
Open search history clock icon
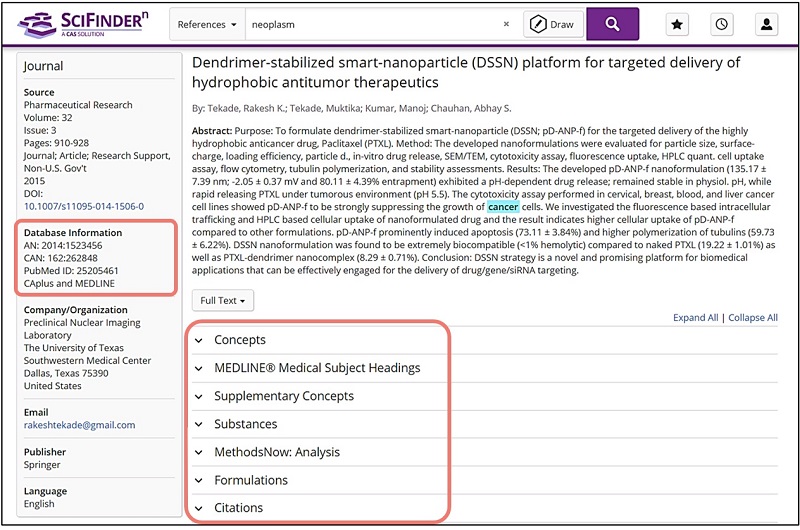click(x=722, y=24)
